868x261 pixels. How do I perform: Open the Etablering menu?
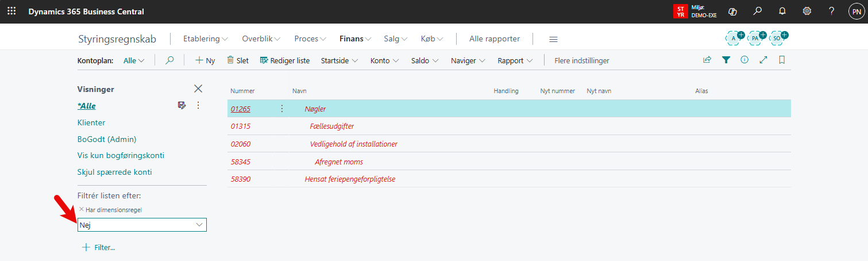point(205,39)
